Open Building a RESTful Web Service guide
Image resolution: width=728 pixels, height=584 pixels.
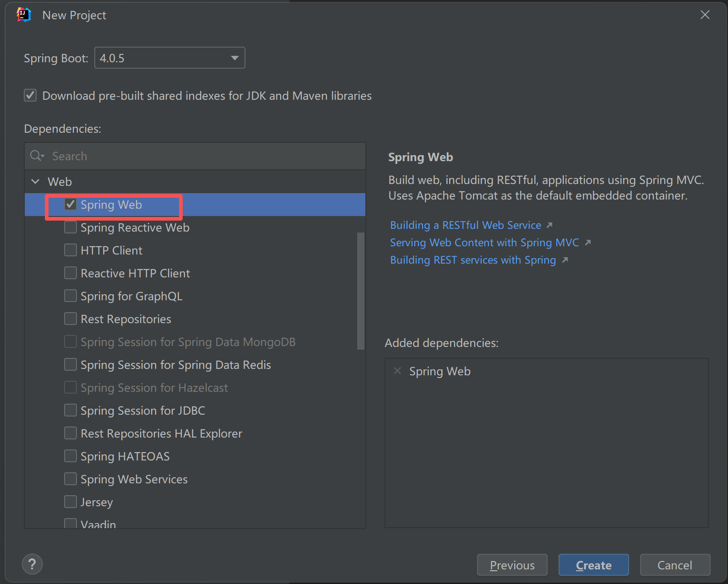point(466,225)
